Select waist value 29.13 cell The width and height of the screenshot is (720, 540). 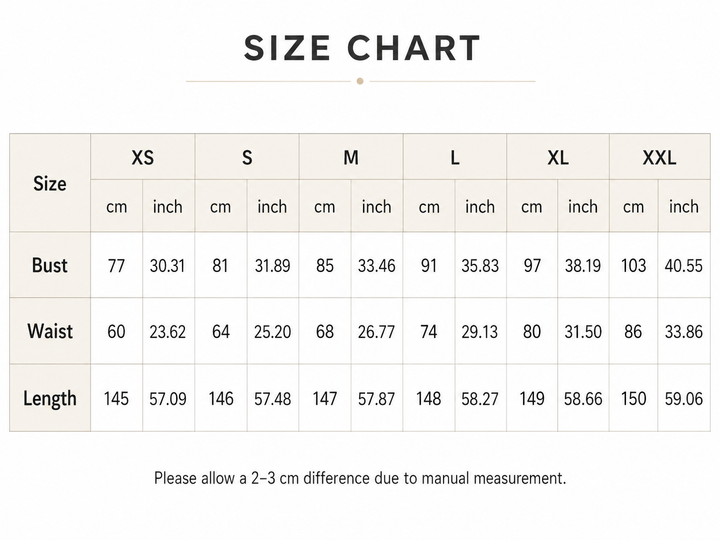(480, 331)
